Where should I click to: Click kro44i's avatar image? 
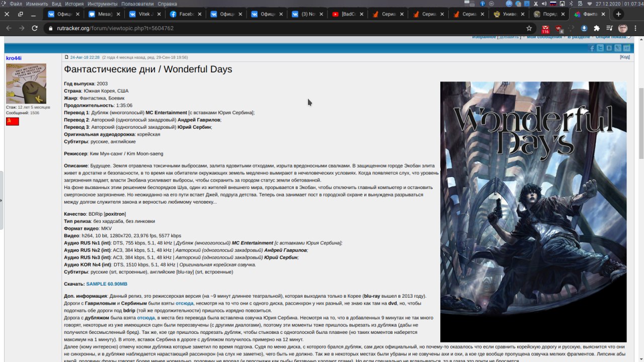pos(26,83)
